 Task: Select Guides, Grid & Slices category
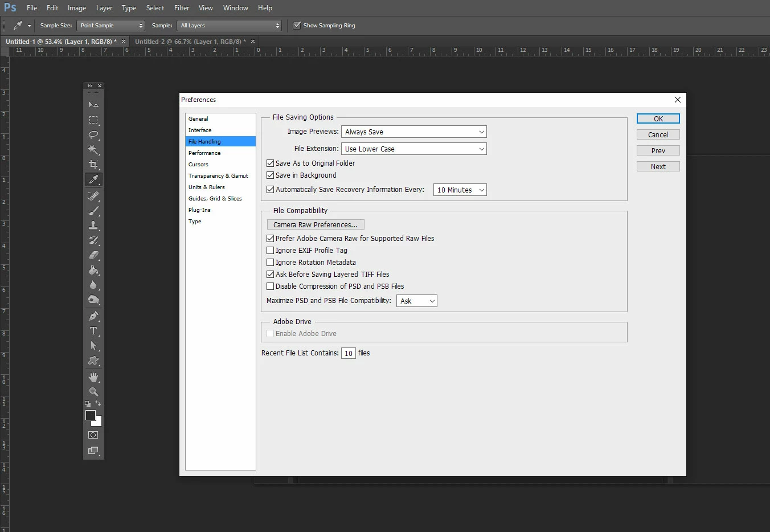220,199
